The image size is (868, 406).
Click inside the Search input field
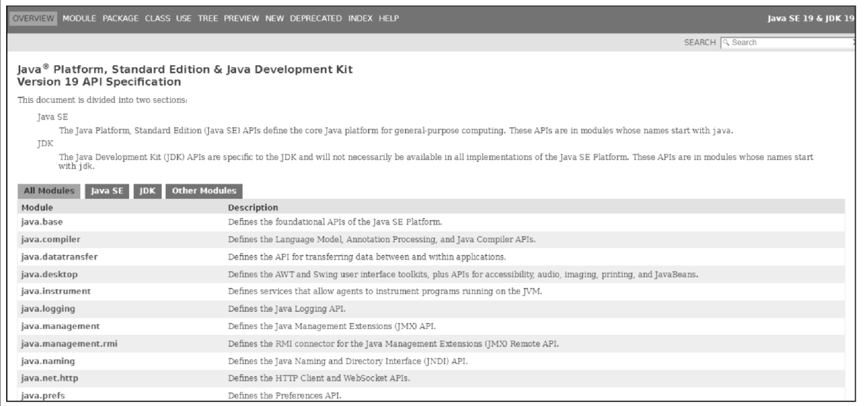click(788, 42)
